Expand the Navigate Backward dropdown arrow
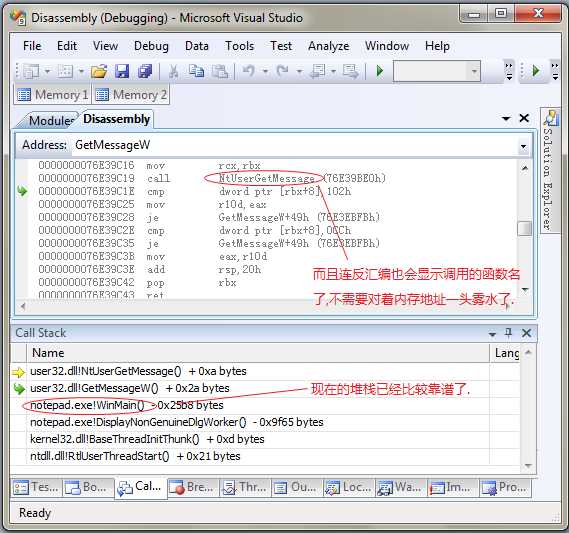 (x=333, y=71)
